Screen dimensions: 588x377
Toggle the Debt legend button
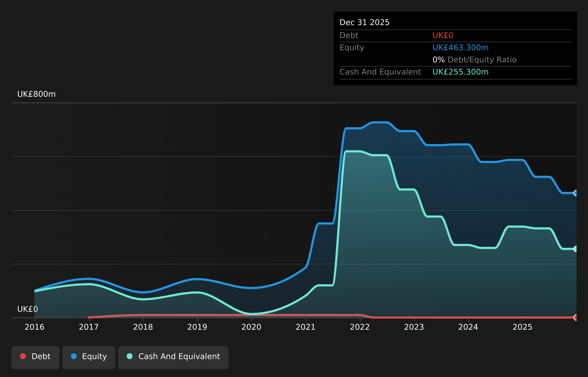tap(35, 357)
